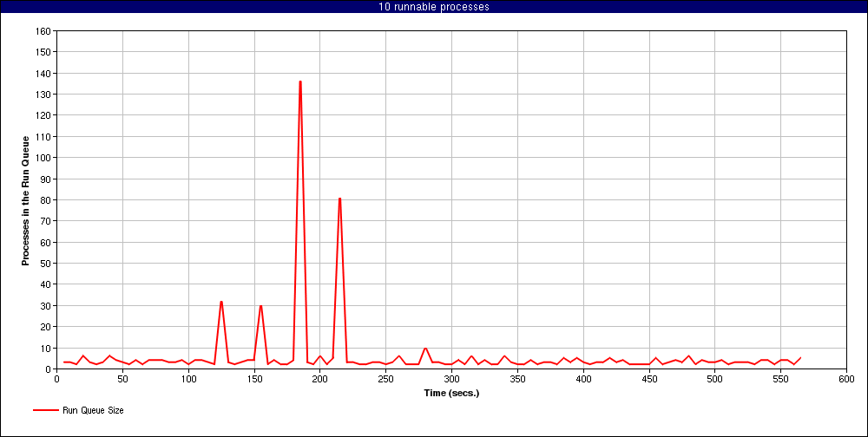Select the 'Run Queue Size' legend label

click(93, 410)
